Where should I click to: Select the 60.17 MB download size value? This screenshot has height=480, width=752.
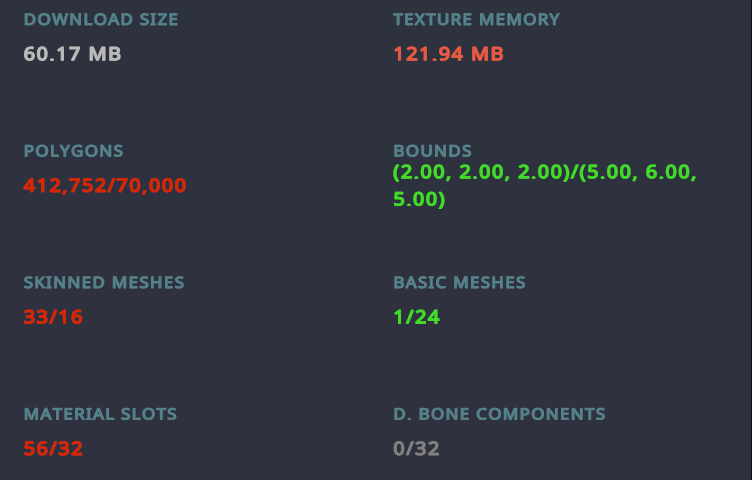(x=72, y=54)
